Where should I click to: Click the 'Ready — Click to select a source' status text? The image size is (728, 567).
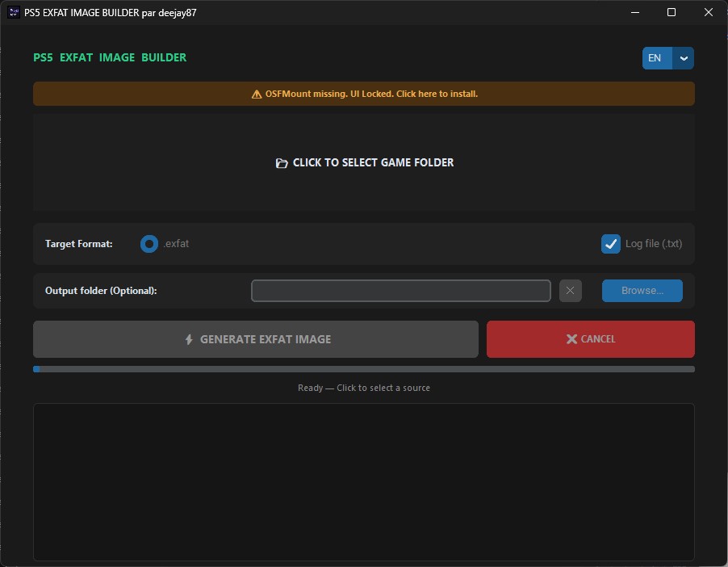tap(363, 388)
